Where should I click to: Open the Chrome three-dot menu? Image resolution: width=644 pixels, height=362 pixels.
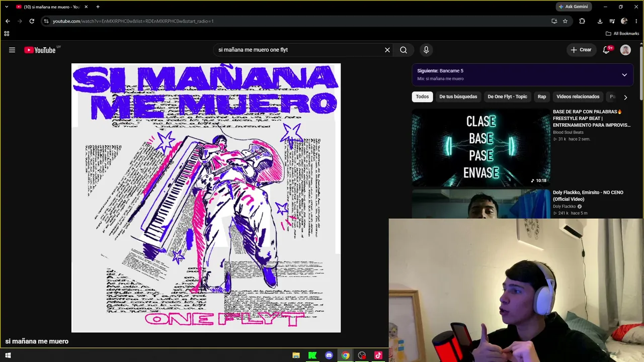pyautogui.click(x=636, y=21)
